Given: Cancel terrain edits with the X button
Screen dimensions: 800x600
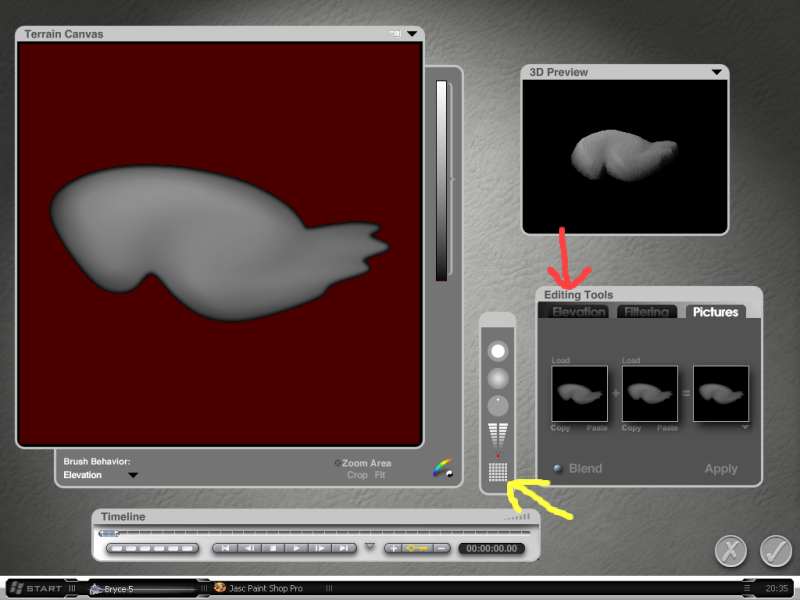Looking at the screenshot, I should (731, 551).
